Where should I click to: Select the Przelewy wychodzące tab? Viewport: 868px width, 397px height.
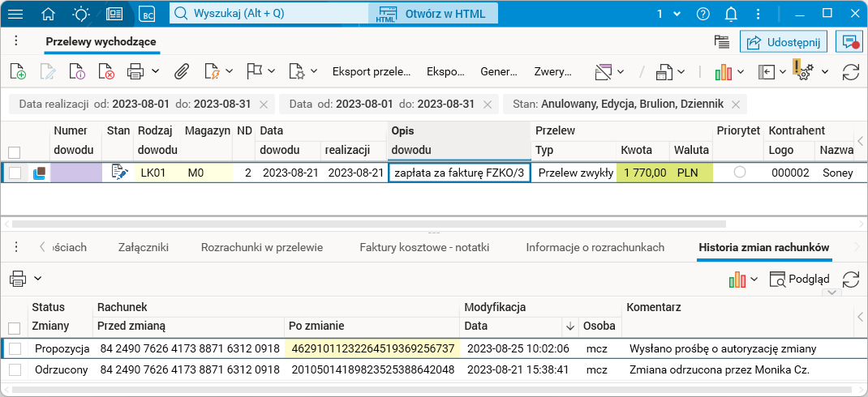(x=101, y=41)
